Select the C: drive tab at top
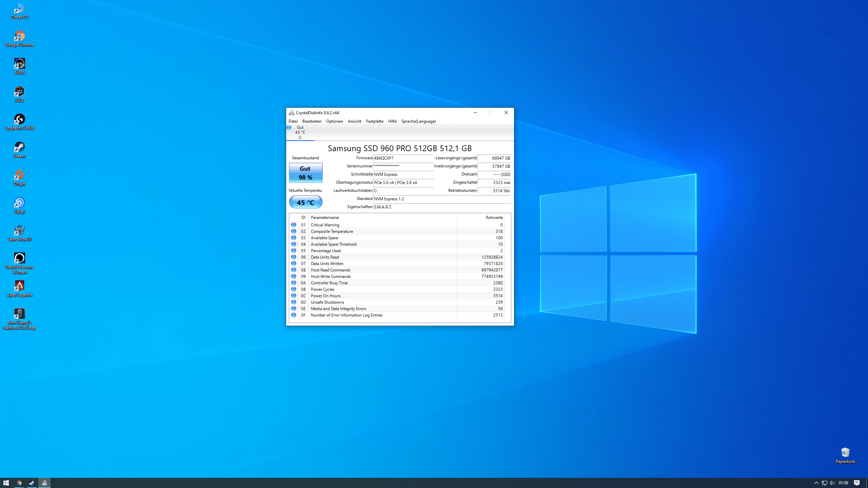 pyautogui.click(x=300, y=133)
